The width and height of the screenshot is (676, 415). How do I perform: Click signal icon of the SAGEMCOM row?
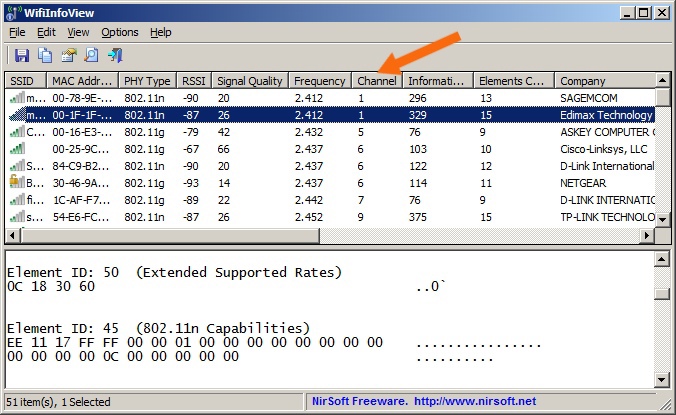[17, 98]
